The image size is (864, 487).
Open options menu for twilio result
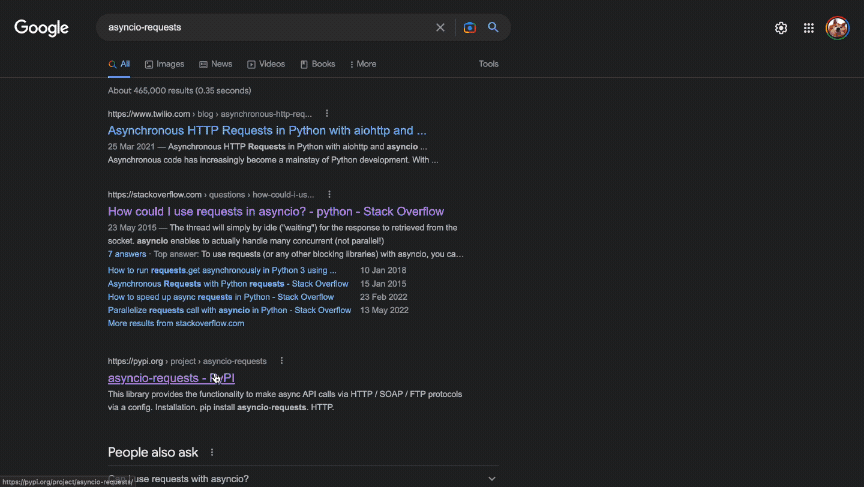pos(327,113)
